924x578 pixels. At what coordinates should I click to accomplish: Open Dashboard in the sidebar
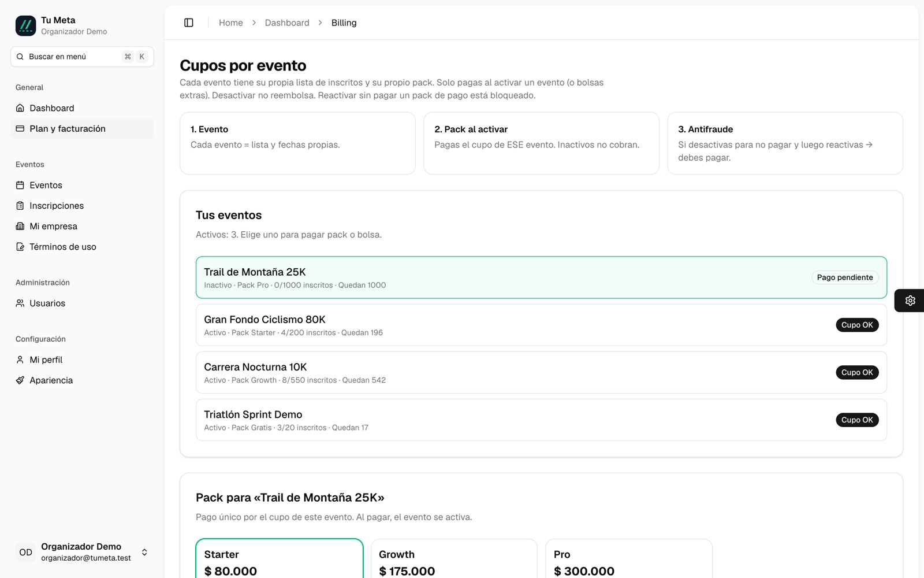tap(82, 108)
